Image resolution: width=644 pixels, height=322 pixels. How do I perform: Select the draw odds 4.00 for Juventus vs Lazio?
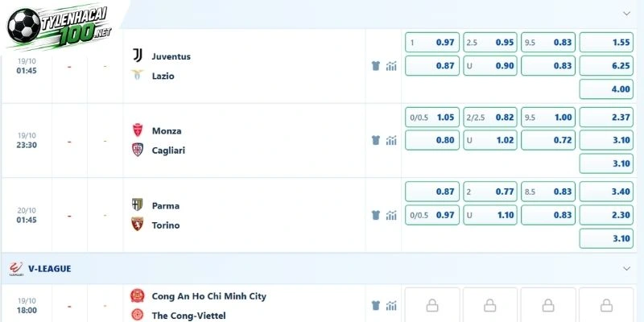[x=606, y=89]
